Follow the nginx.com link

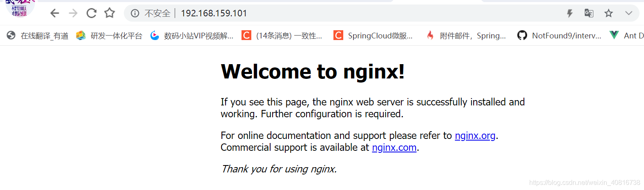[394, 148]
